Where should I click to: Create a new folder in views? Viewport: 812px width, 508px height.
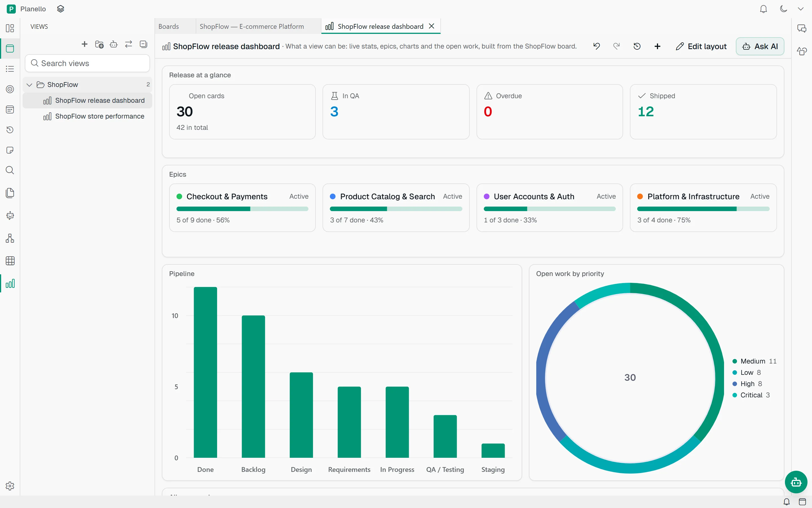point(99,44)
